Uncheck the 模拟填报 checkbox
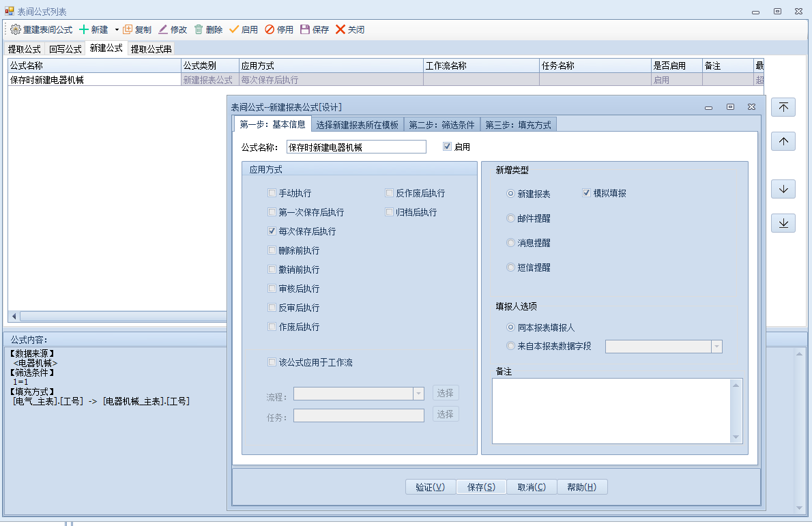 click(586, 193)
